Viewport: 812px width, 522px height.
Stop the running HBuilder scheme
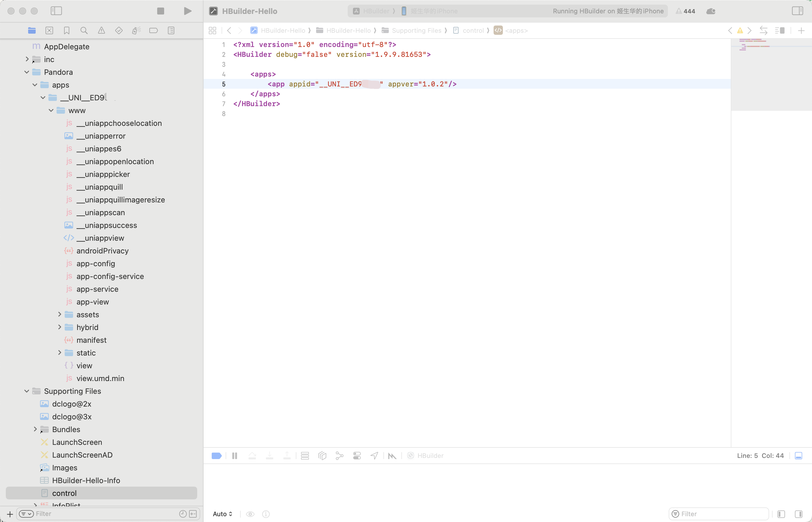(x=161, y=11)
